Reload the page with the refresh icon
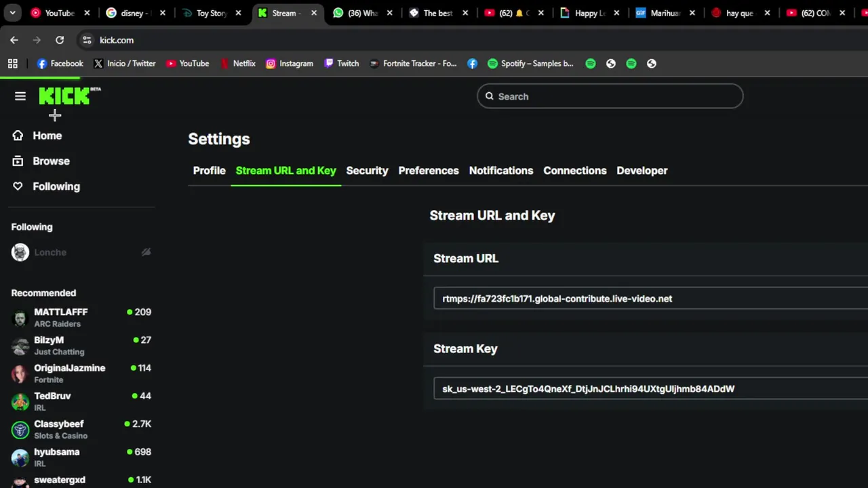 60,40
